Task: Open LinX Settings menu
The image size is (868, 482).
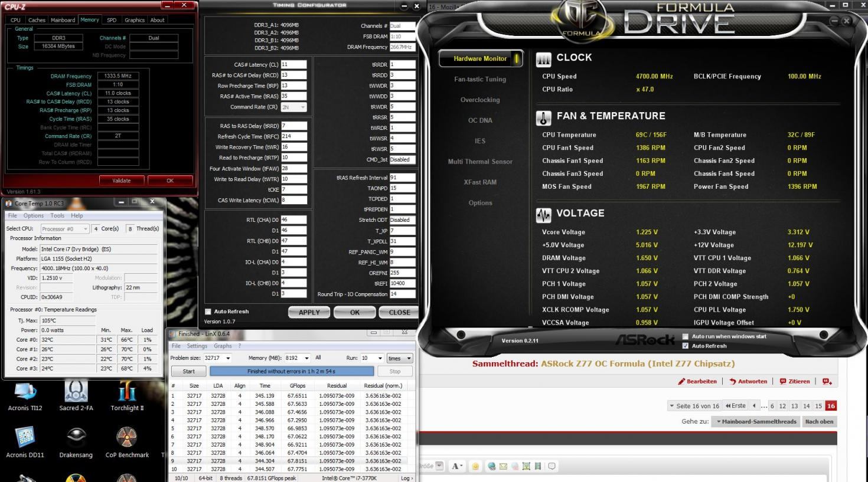Action: [x=197, y=346]
